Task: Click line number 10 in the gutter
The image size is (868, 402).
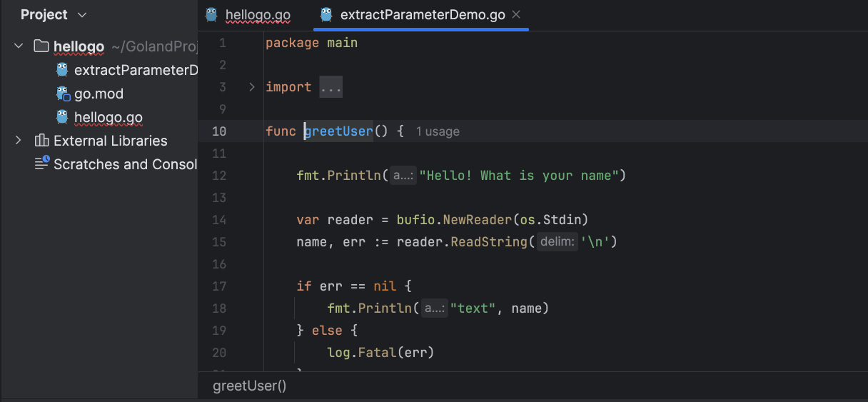Action: point(219,131)
